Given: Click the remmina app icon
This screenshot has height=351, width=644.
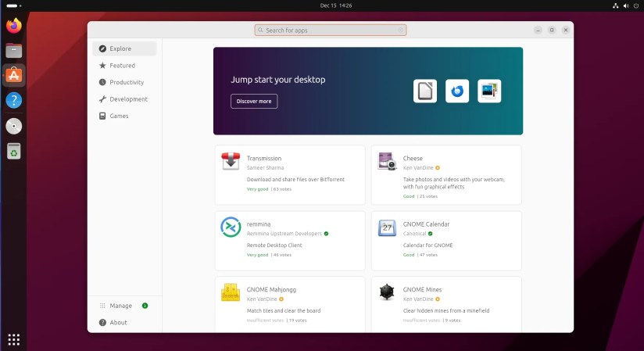Looking at the screenshot, I should [x=231, y=227].
